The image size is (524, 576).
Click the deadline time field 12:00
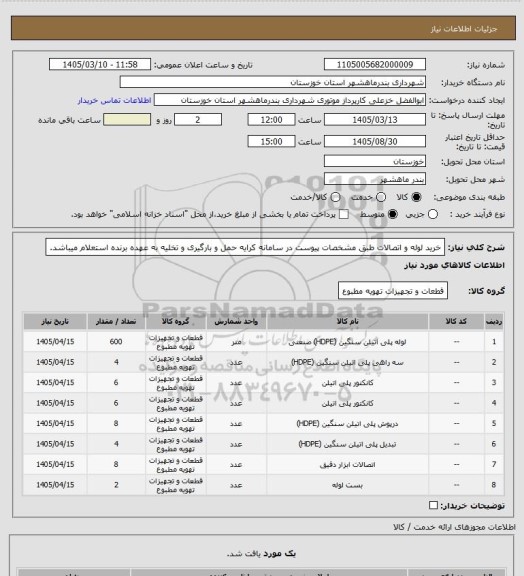click(x=272, y=120)
